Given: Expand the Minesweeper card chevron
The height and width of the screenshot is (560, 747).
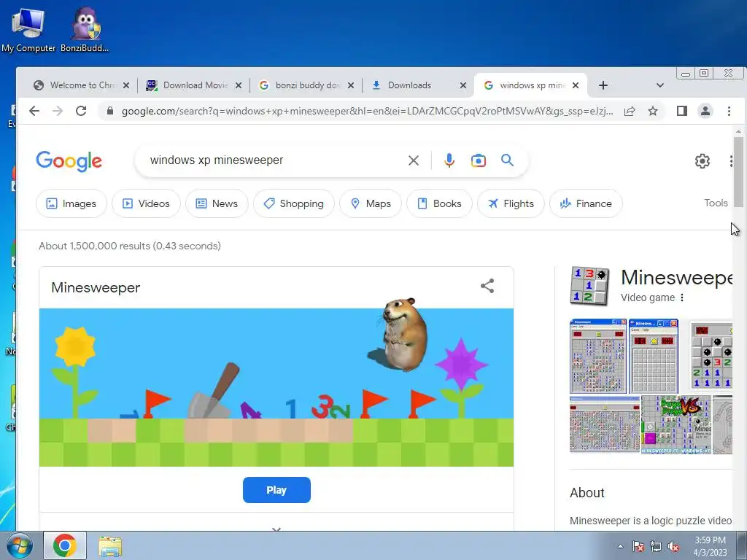Looking at the screenshot, I should pyautogui.click(x=276, y=528).
